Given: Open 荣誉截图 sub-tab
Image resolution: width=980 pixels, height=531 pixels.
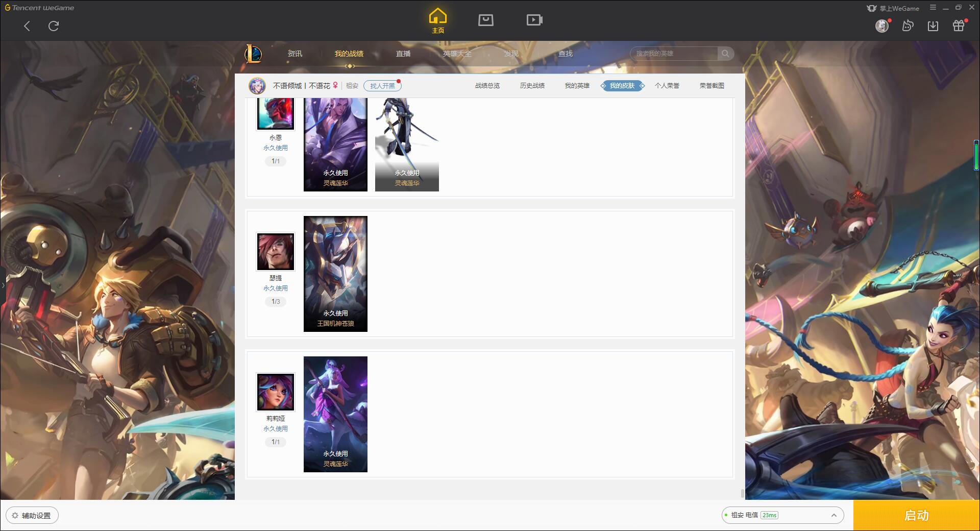Looking at the screenshot, I should pos(712,86).
